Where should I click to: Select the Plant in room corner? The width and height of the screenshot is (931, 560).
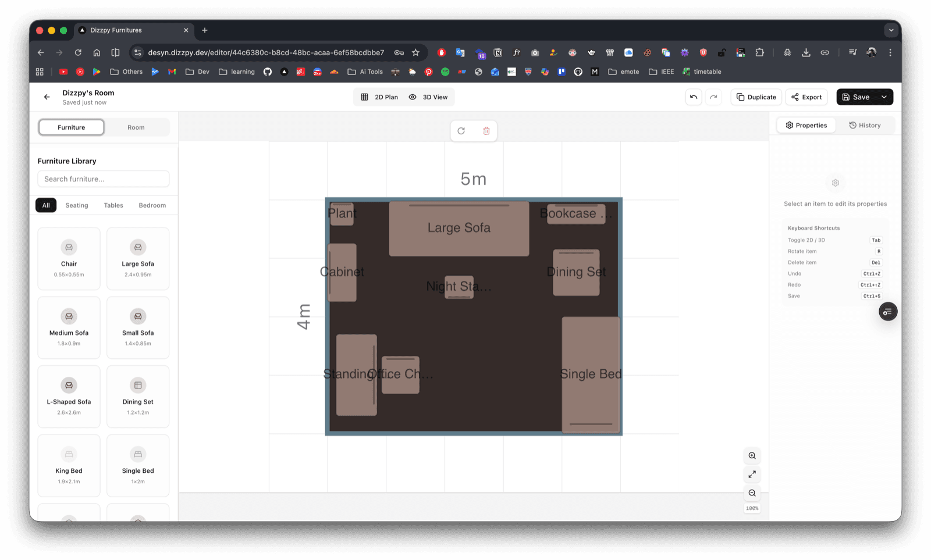342,213
